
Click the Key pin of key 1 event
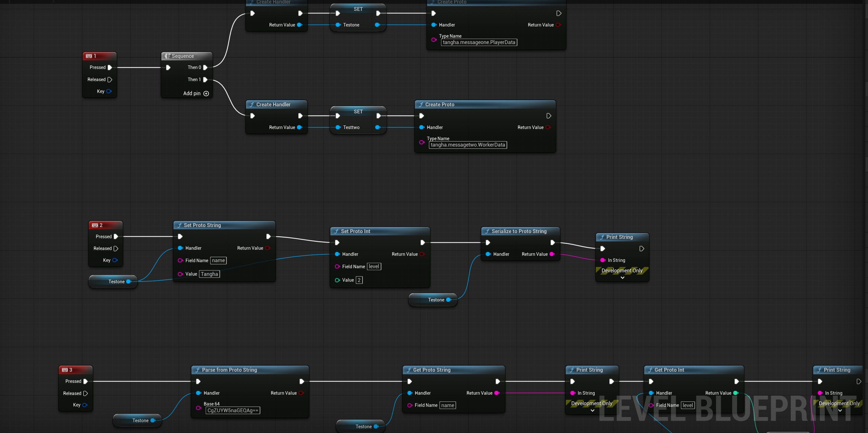point(109,91)
